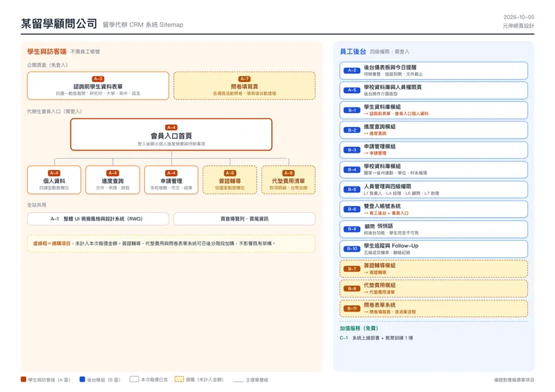Click the white legend box for 本次報價已含
The width and height of the screenshot is (555, 392).
pyautogui.click(x=134, y=380)
